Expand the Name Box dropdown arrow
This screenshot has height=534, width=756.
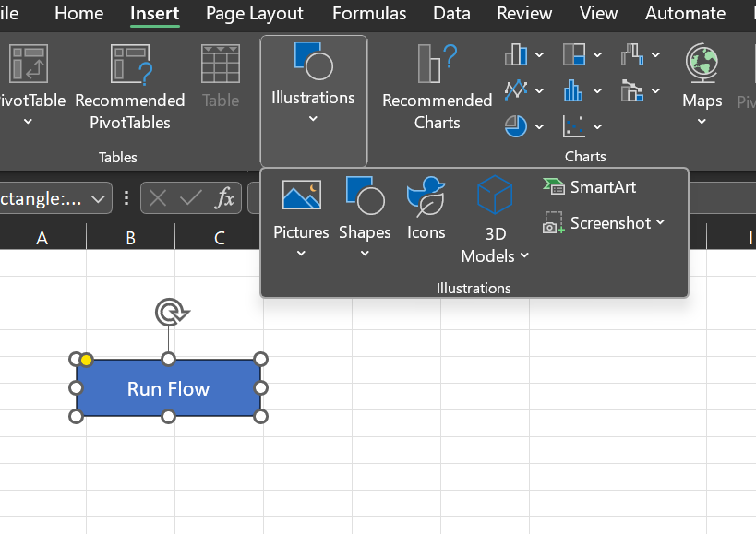click(98, 198)
